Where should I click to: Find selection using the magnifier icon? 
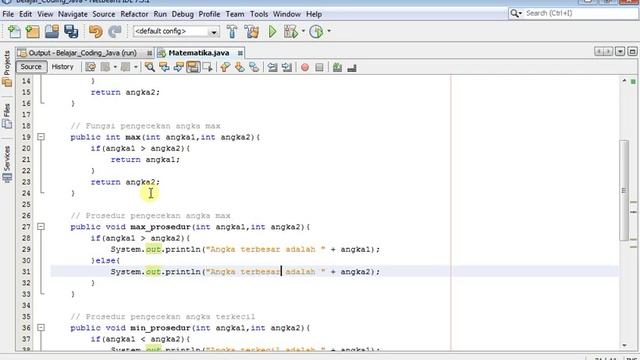coord(150,67)
